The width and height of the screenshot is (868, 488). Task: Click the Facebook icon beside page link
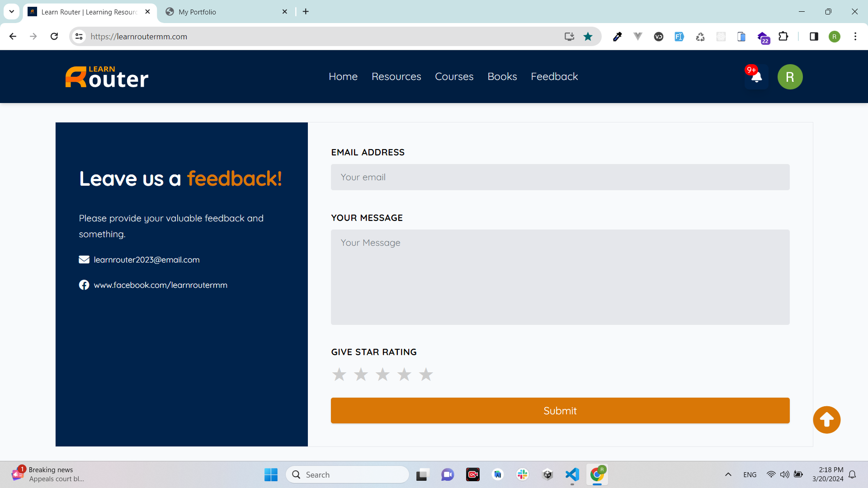coord(84,285)
